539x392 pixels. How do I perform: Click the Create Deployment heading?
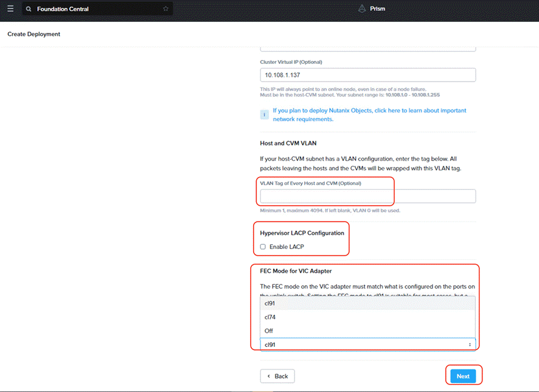click(33, 34)
